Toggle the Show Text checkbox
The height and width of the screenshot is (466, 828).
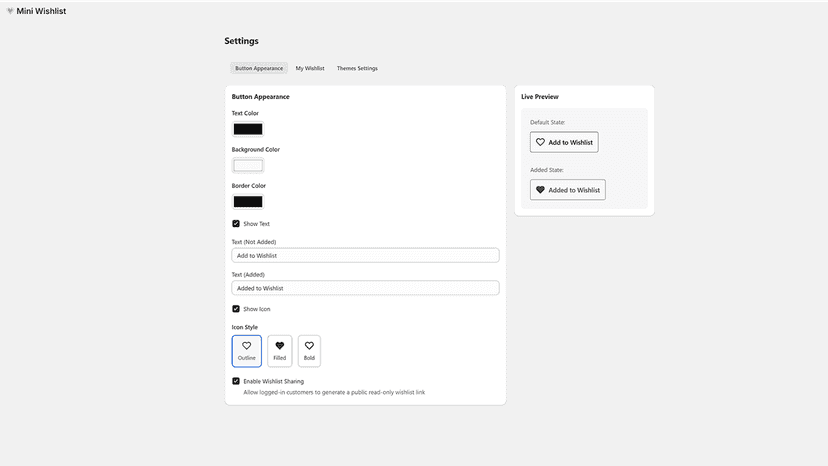coord(236,223)
